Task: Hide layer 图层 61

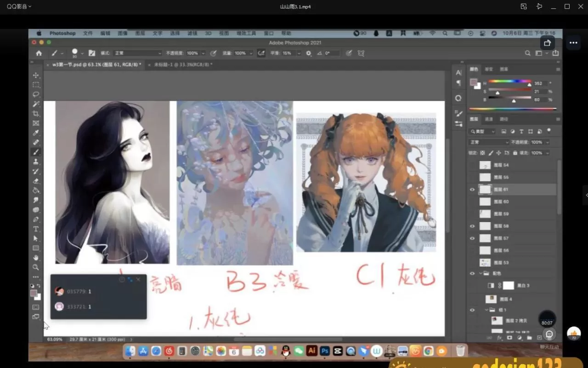Action: [472, 190]
